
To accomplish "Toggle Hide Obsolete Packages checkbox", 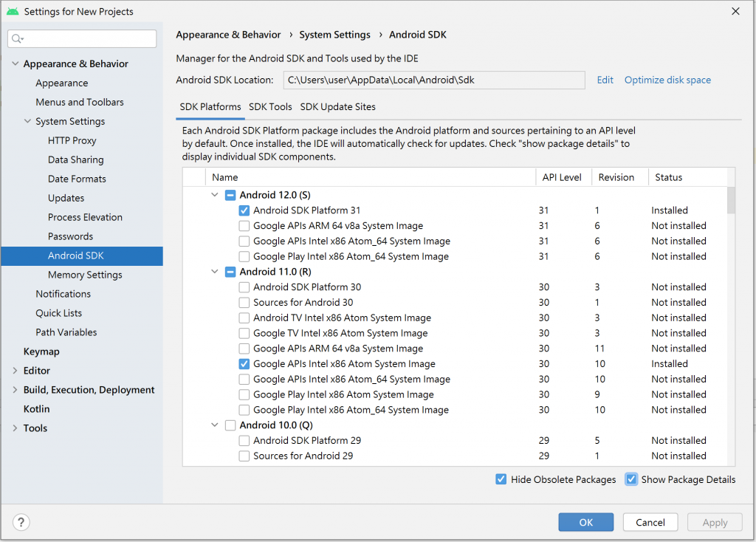I will tap(501, 479).
